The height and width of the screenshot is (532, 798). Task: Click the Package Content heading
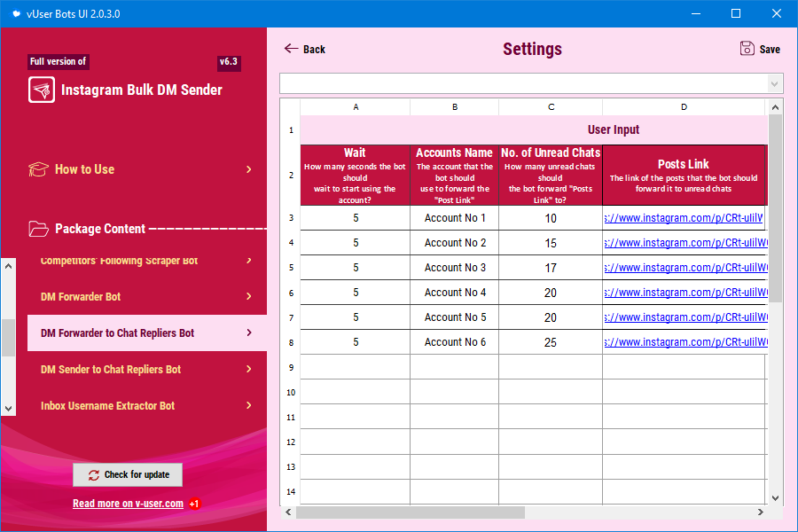pyautogui.click(x=100, y=229)
